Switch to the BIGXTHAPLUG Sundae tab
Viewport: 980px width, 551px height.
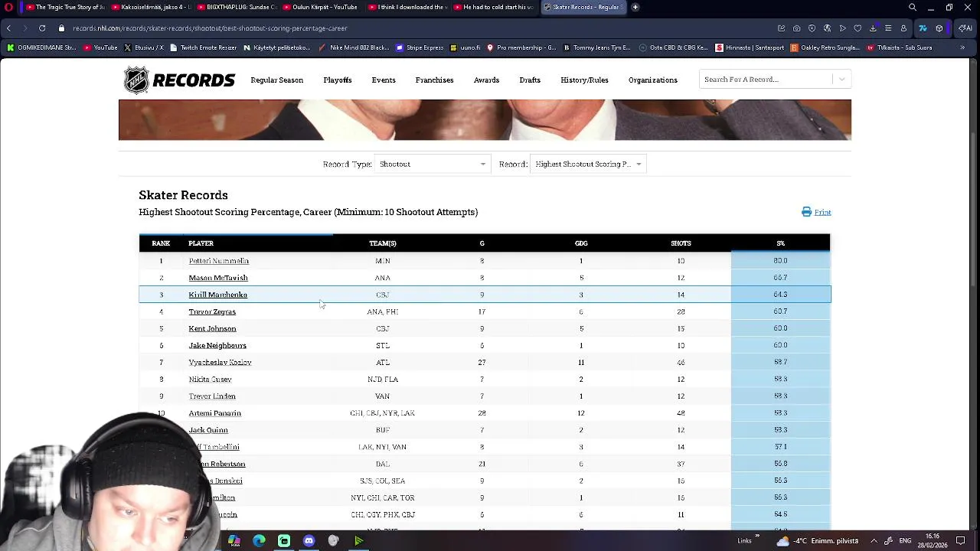coord(236,7)
